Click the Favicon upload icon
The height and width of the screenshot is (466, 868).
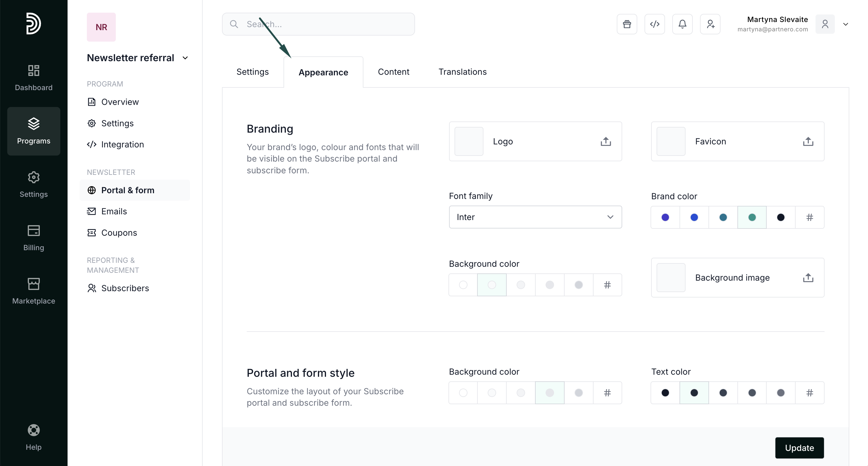808,141
